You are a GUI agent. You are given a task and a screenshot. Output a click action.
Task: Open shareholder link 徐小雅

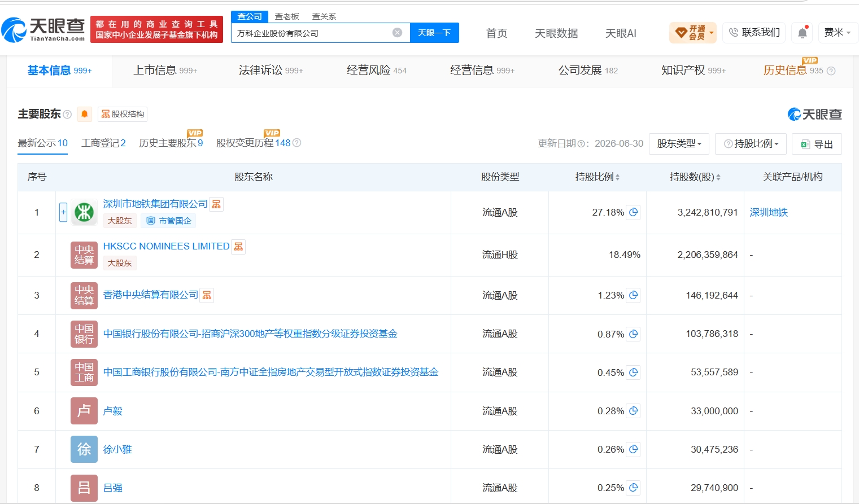(117, 449)
